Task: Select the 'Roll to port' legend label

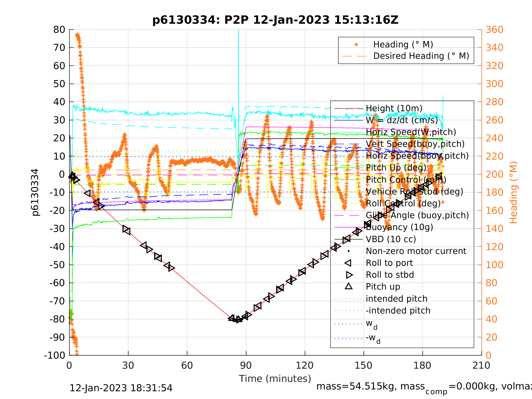Action: pyautogui.click(x=389, y=263)
